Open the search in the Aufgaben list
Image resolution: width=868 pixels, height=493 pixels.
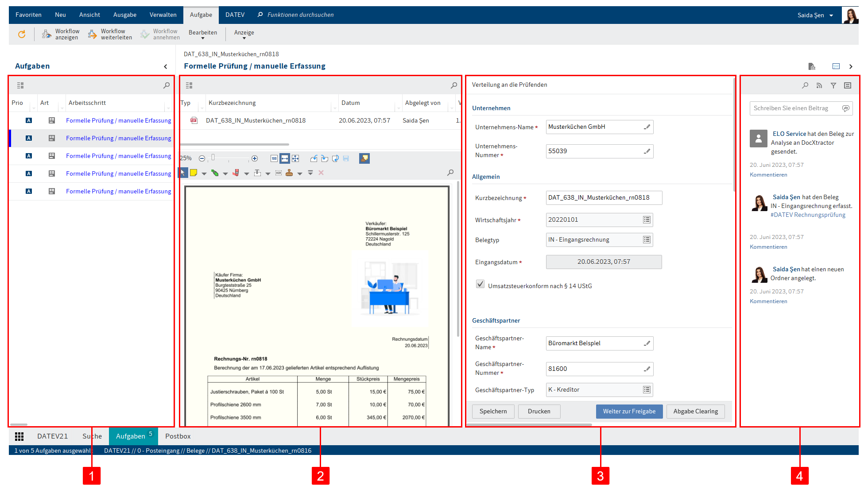pyautogui.click(x=167, y=85)
